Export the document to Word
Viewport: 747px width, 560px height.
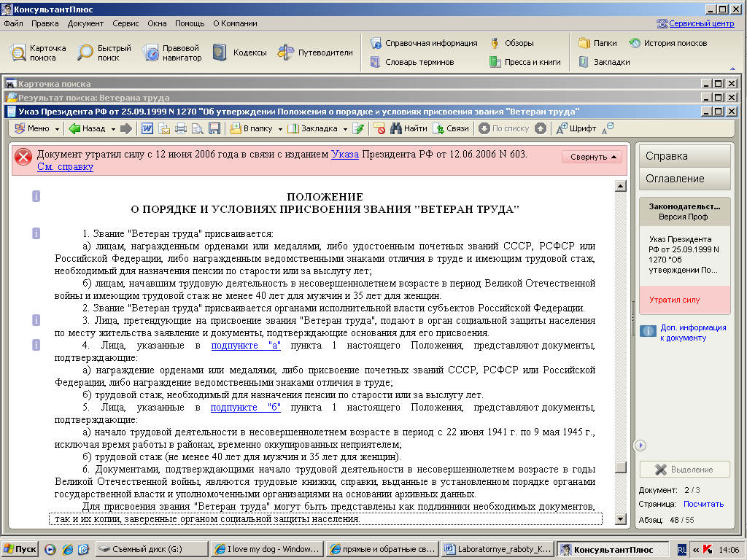pos(147,128)
